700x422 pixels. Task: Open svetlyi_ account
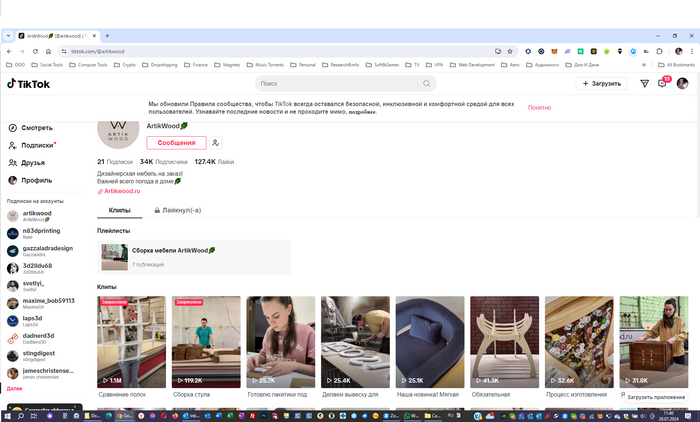pyautogui.click(x=26, y=286)
